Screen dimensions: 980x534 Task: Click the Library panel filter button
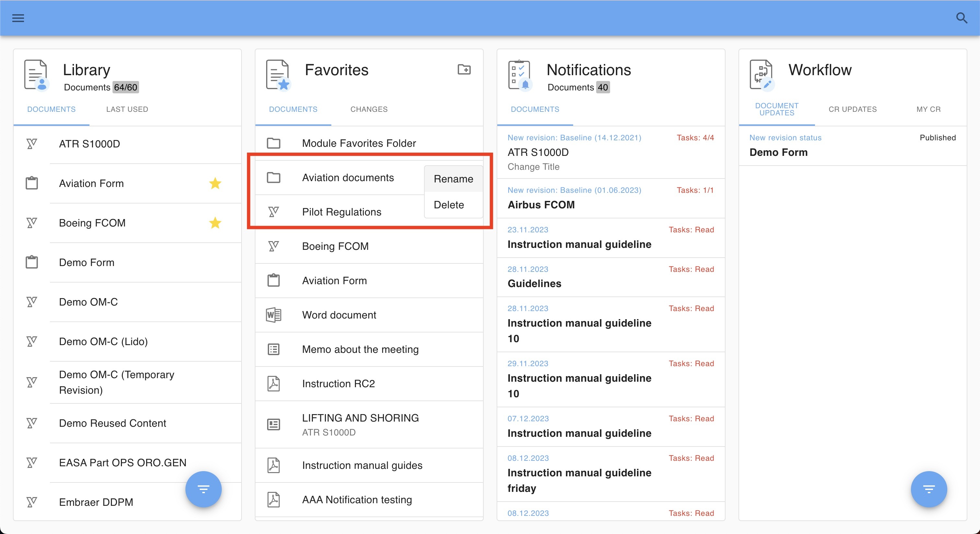[x=203, y=489]
